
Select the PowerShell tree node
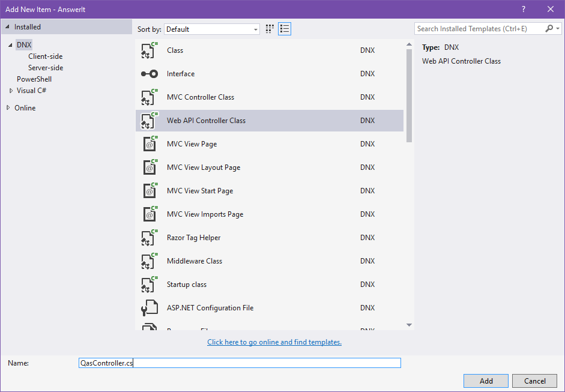point(34,79)
